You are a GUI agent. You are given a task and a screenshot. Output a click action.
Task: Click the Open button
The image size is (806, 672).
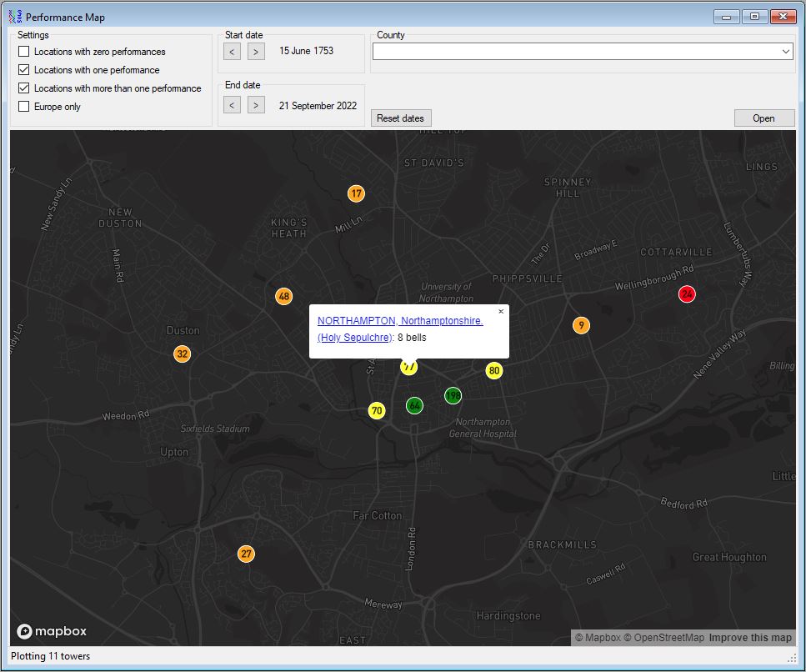click(x=763, y=118)
